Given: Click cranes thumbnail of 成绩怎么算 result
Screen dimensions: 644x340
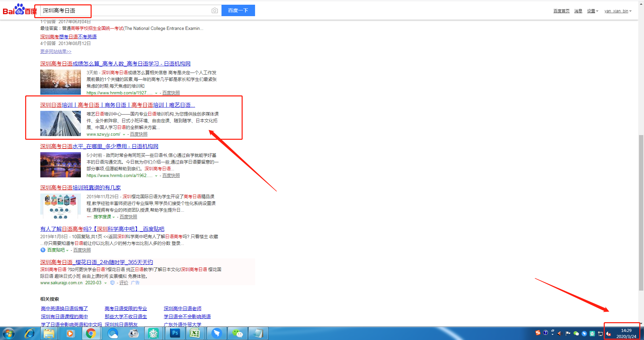Looking at the screenshot, I should point(60,82).
